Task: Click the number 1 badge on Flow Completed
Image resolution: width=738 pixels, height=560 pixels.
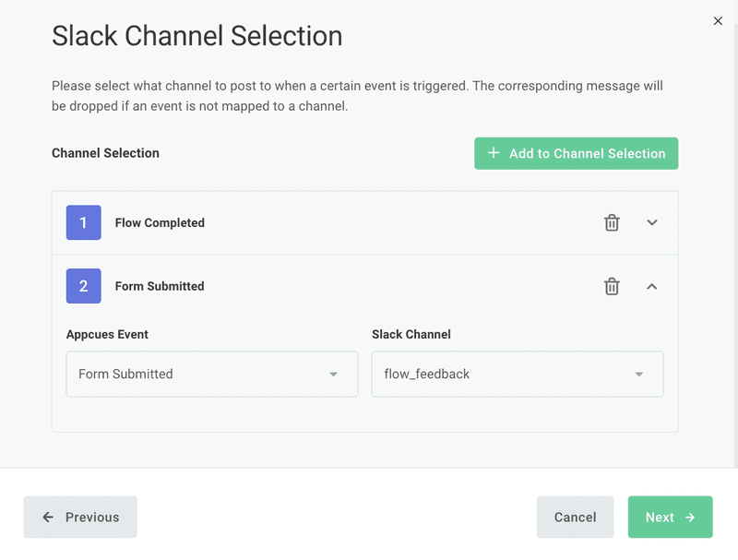Action: point(82,222)
